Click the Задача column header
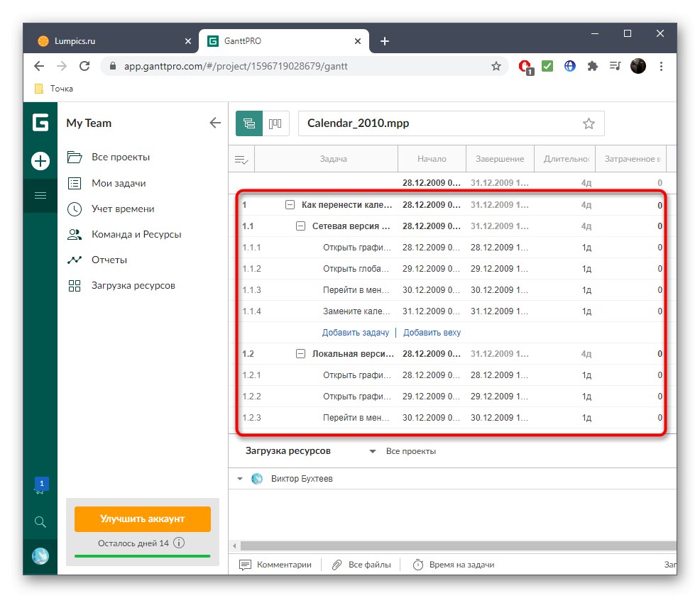Viewport: 700px width, 598px height. (326, 159)
